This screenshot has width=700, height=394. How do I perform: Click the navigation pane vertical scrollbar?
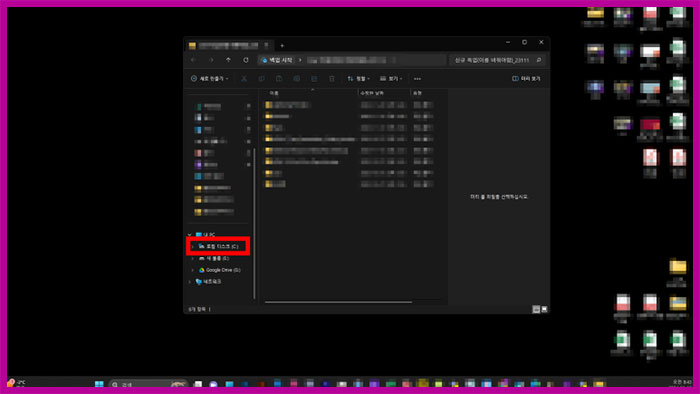coord(254,223)
